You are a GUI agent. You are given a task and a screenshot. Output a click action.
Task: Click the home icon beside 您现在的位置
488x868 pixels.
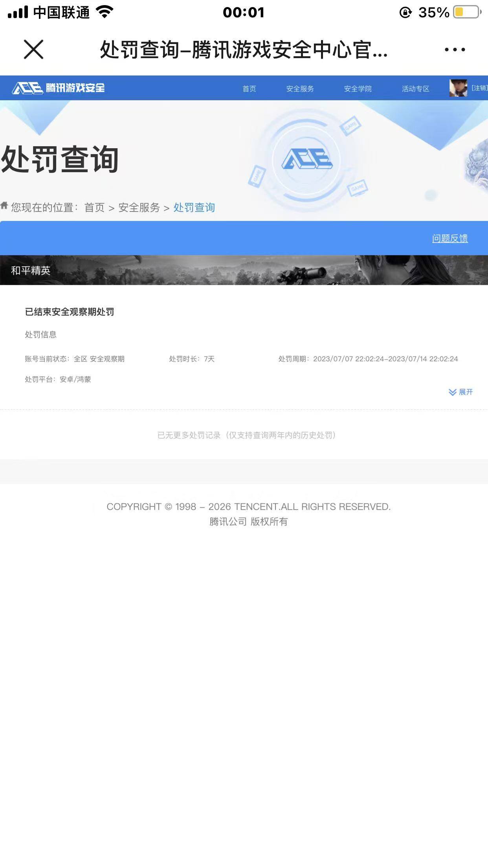coord(4,205)
